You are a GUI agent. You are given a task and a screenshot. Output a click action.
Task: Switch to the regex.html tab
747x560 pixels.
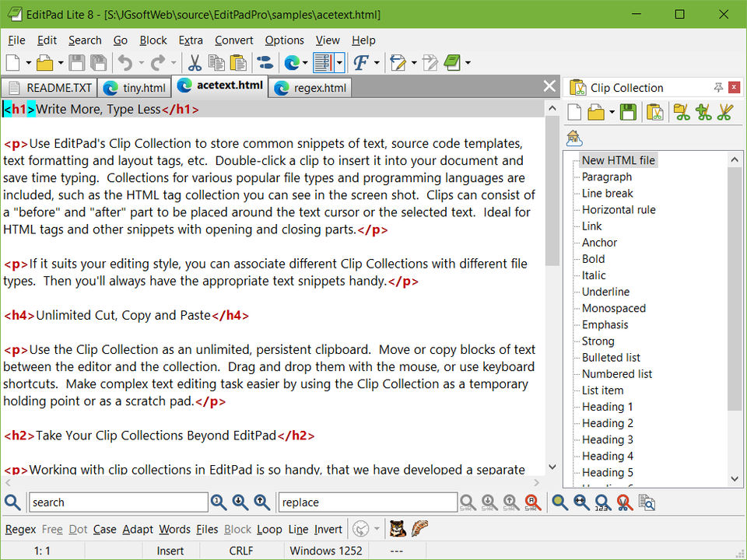coord(310,88)
